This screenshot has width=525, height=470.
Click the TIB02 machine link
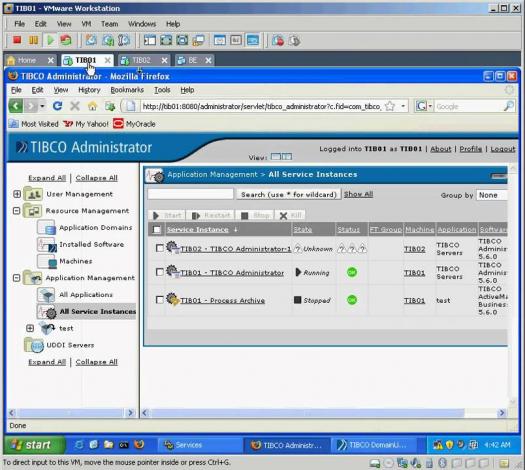point(415,249)
